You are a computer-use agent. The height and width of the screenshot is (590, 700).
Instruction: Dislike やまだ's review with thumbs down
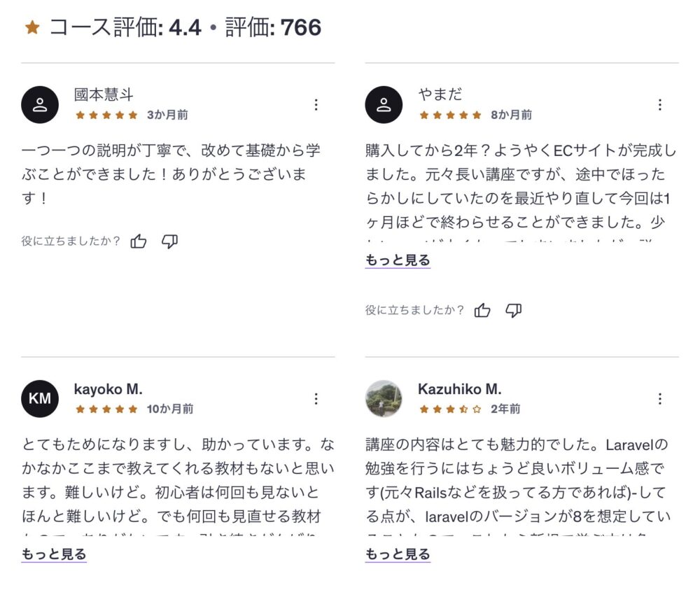[514, 310]
